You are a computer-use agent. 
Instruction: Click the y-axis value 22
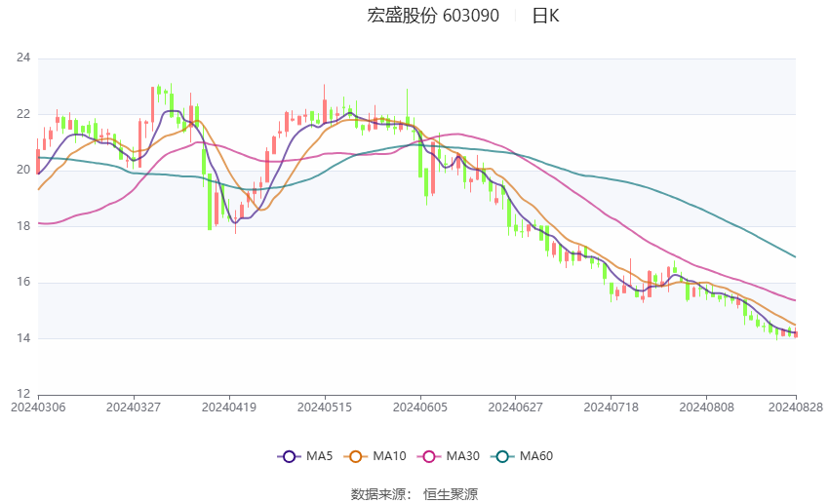(23, 114)
